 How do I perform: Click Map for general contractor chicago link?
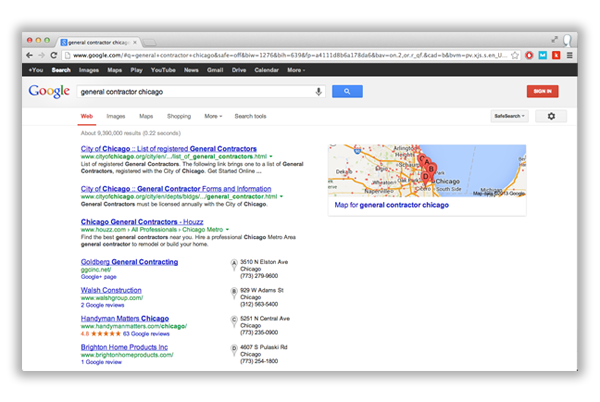391,205
